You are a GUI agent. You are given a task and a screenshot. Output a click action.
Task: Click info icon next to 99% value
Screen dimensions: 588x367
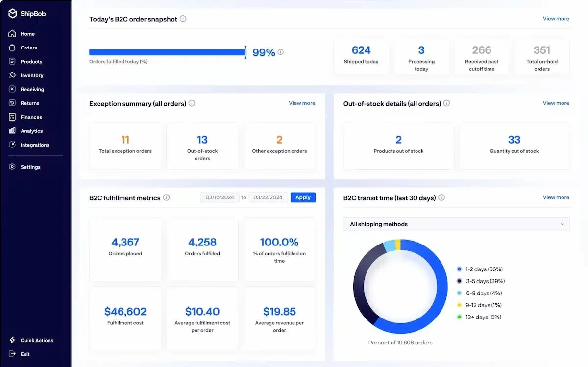(281, 52)
